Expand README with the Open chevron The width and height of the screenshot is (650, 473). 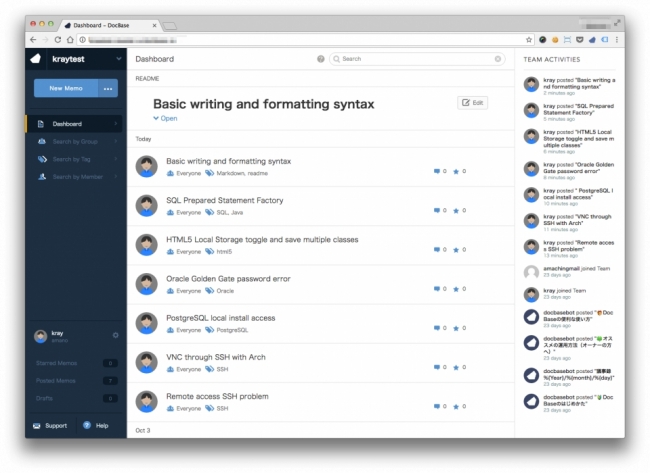tap(165, 118)
